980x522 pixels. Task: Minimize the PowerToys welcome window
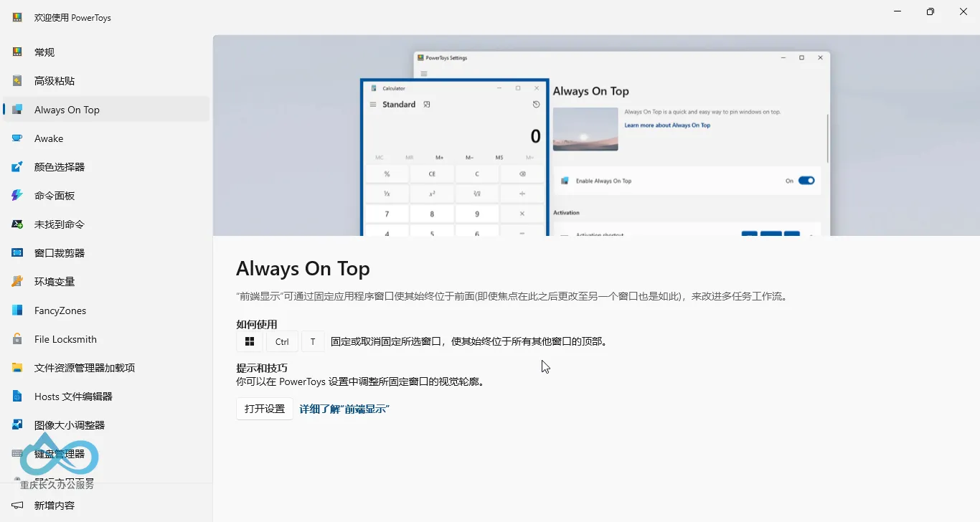click(x=897, y=11)
